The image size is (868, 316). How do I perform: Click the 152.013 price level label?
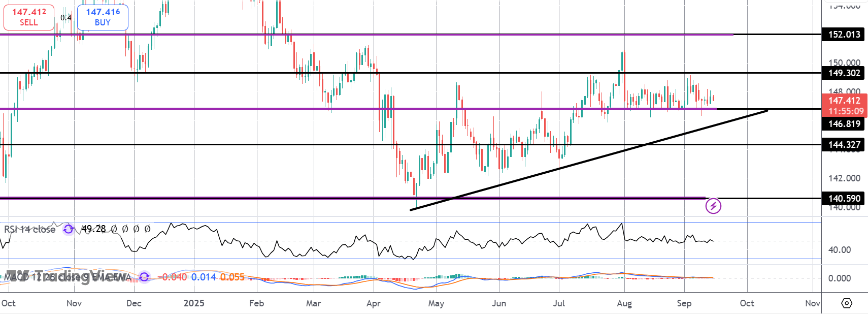point(844,35)
